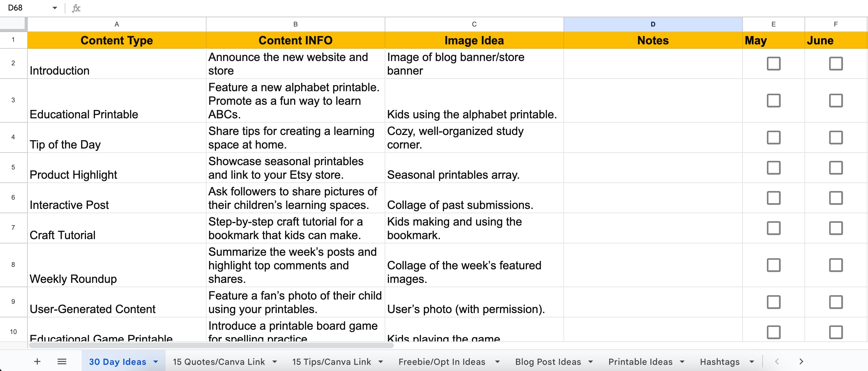Click the formula bar input field
This screenshot has width=868, height=371.
pyautogui.click(x=472, y=8)
